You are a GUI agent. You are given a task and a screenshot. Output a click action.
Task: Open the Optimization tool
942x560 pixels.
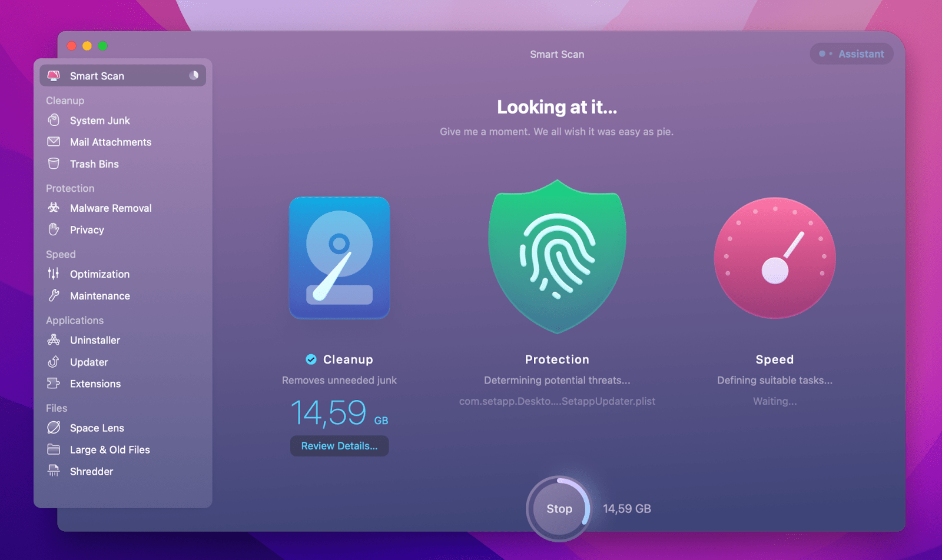pyautogui.click(x=99, y=274)
